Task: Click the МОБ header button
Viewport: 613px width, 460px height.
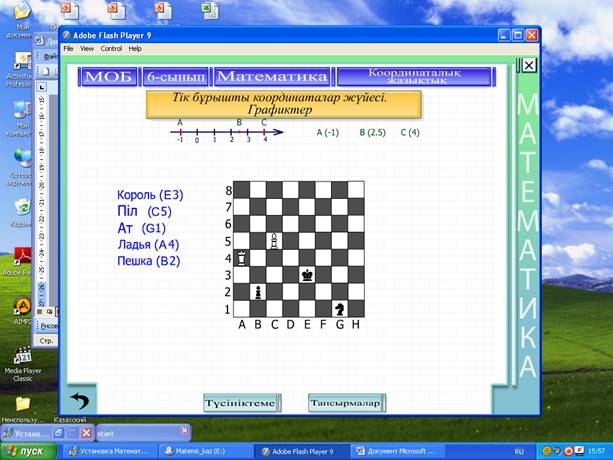Action: [x=108, y=76]
